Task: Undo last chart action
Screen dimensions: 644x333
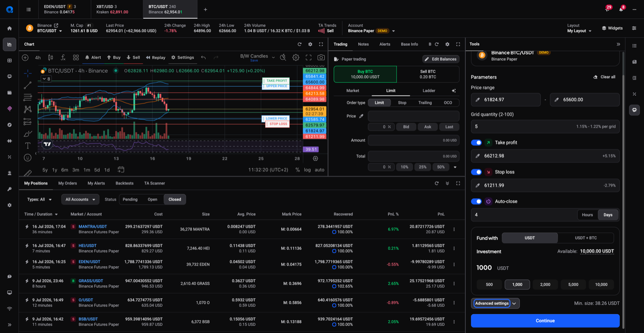Action: pyautogui.click(x=203, y=57)
